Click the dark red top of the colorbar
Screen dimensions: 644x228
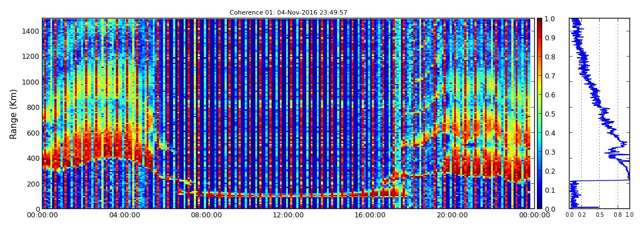pyautogui.click(x=540, y=21)
